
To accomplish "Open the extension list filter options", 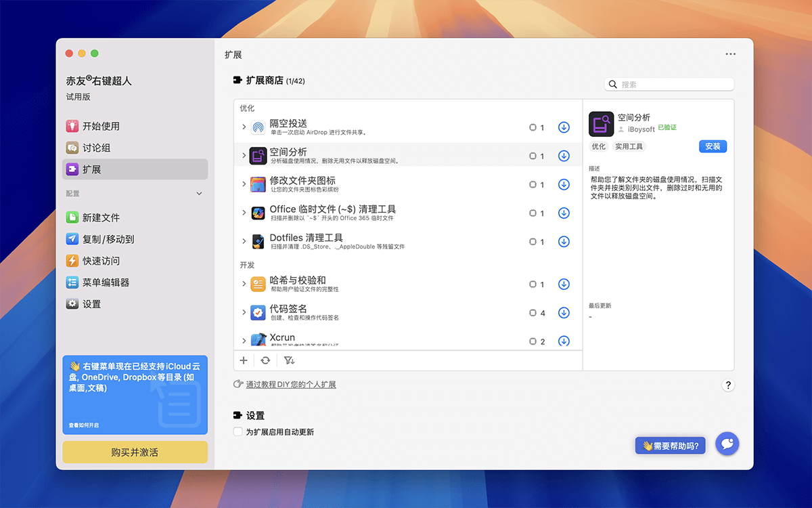I will click(x=289, y=360).
